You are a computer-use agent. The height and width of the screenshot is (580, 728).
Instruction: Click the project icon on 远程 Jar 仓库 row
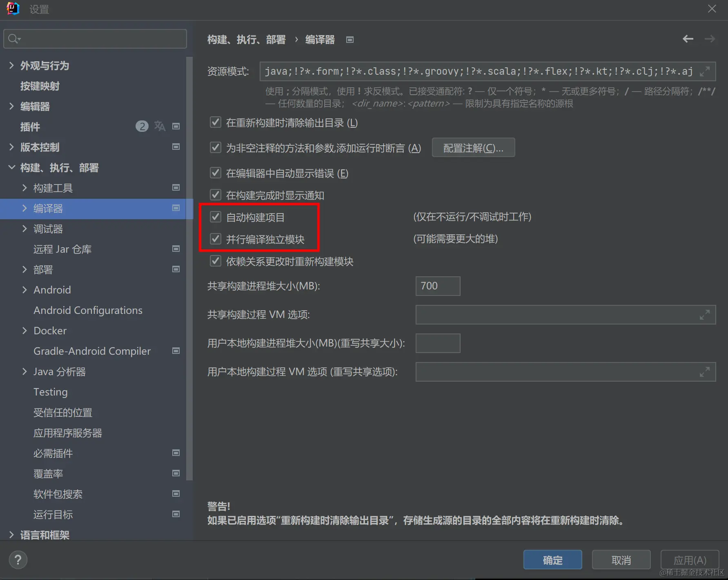pyautogui.click(x=176, y=249)
